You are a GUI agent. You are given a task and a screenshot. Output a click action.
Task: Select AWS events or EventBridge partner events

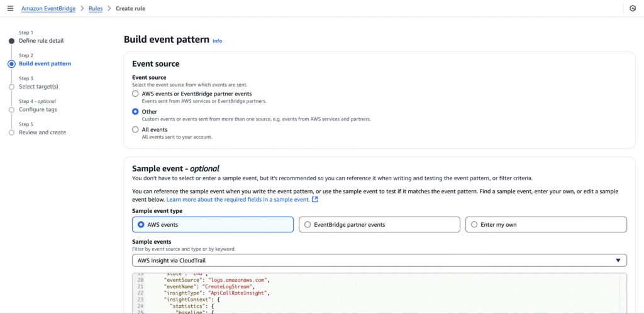pos(135,94)
